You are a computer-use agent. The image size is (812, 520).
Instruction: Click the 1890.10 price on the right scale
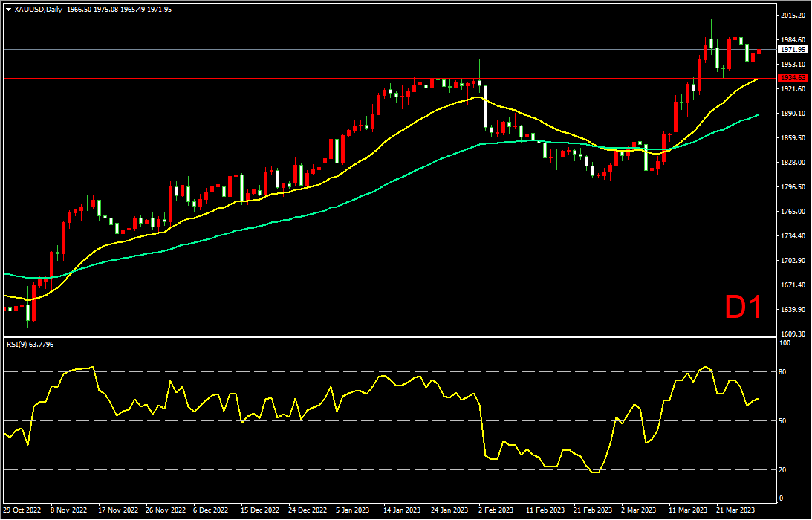point(793,114)
